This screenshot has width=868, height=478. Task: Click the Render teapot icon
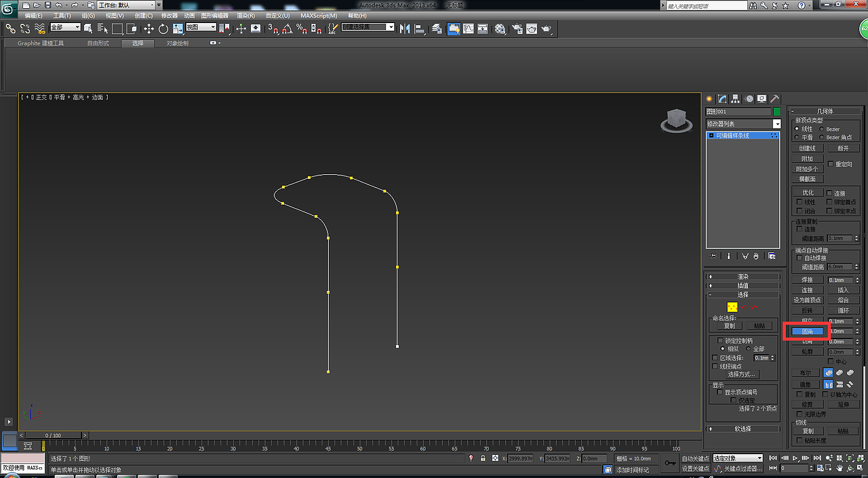pyautogui.click(x=546, y=28)
